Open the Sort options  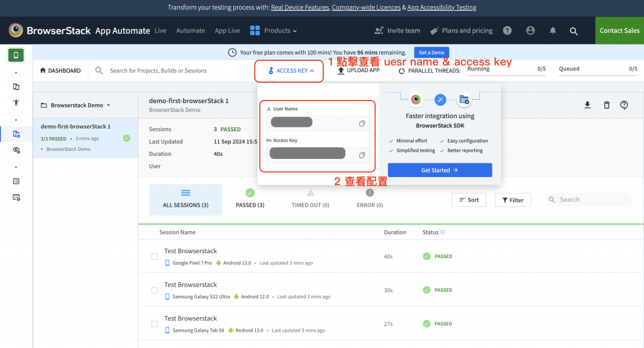469,200
